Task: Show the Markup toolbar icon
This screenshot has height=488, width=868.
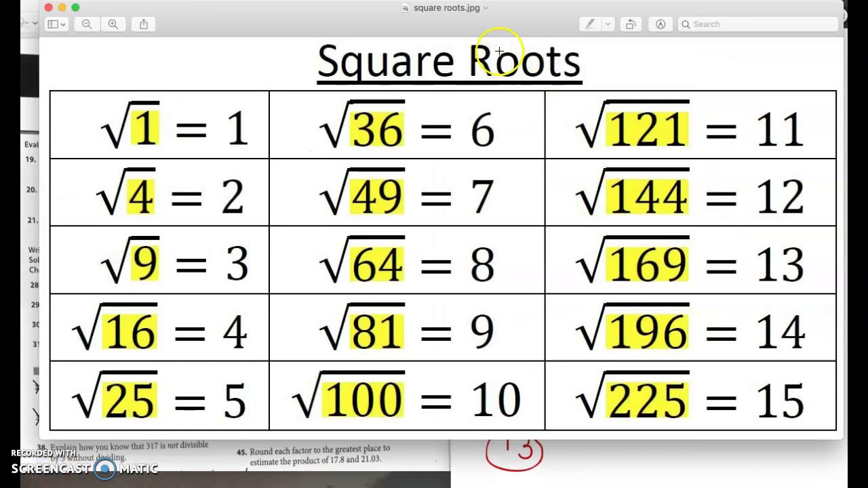Action: pyautogui.click(x=660, y=24)
